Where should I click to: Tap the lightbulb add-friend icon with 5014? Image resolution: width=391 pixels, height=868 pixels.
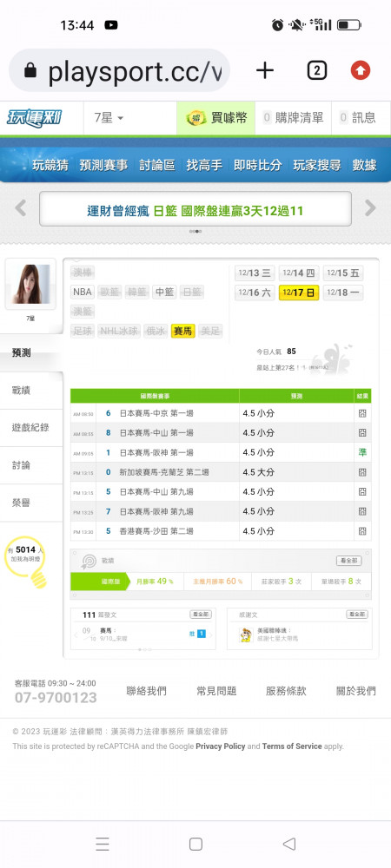[26, 561]
